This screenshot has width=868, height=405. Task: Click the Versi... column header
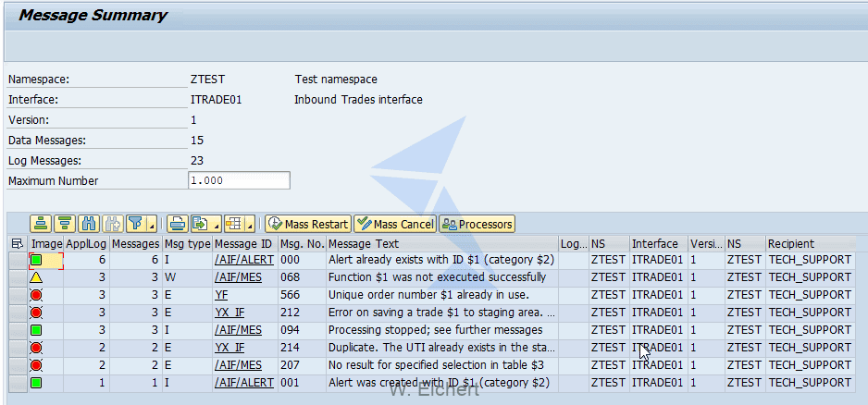706,243
